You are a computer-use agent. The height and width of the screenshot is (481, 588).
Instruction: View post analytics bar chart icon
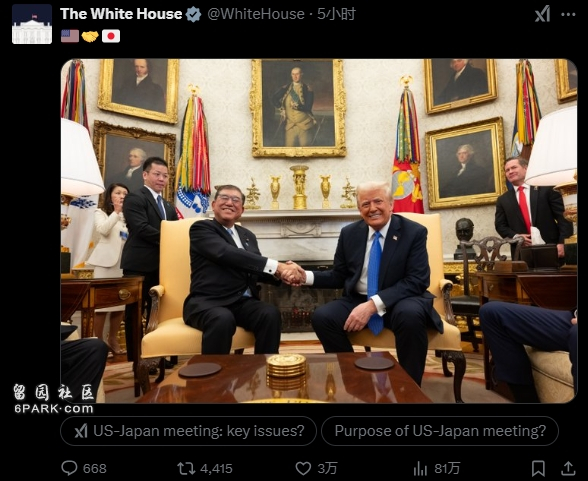click(x=420, y=469)
